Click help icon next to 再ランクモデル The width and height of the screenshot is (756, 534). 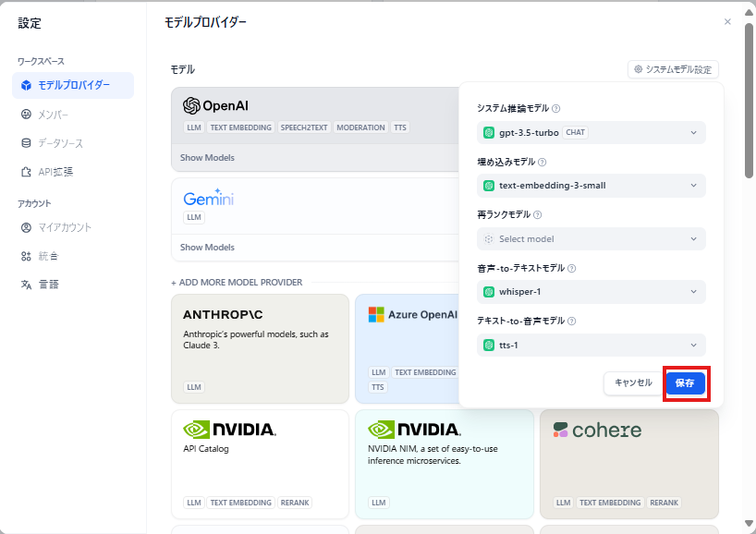coord(538,215)
